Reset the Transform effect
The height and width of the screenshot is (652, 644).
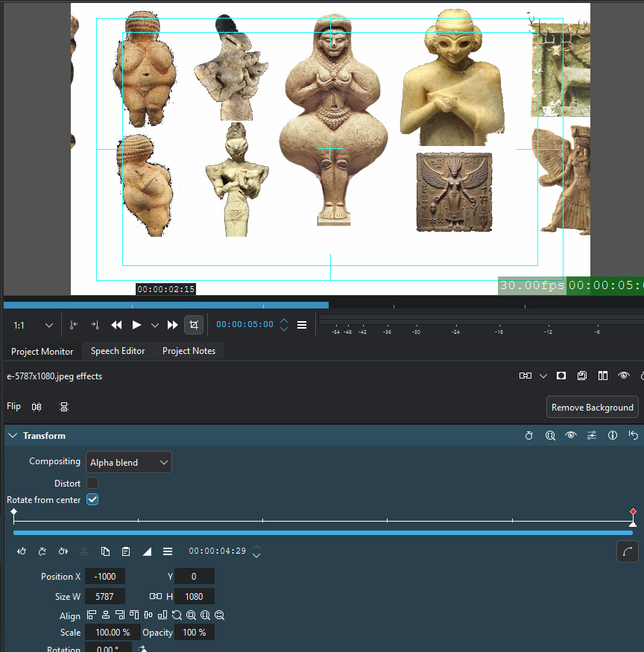tap(633, 436)
